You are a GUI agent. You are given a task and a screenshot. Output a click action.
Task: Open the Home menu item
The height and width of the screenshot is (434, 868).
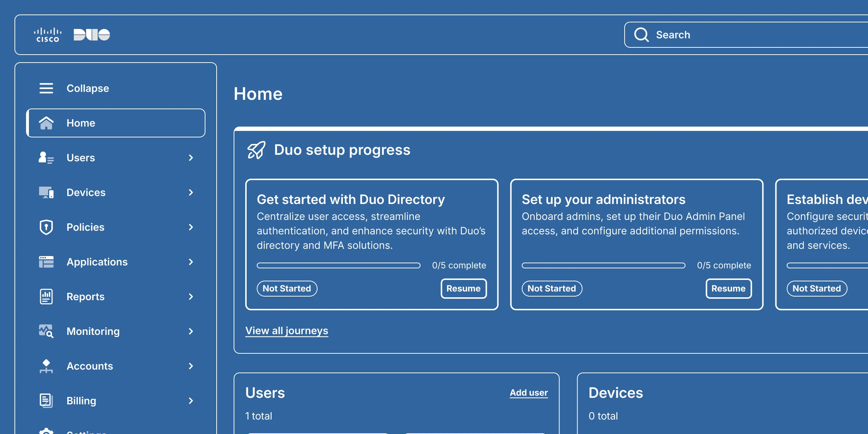click(116, 123)
